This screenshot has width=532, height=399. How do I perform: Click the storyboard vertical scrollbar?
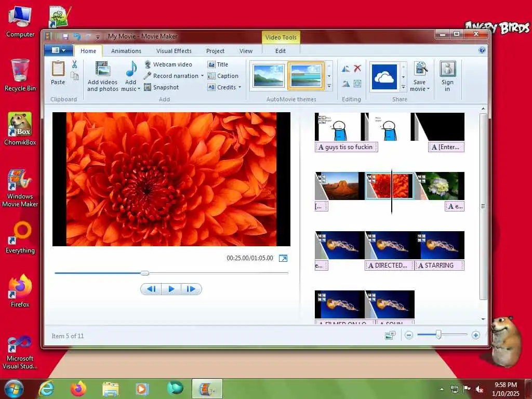click(x=483, y=206)
